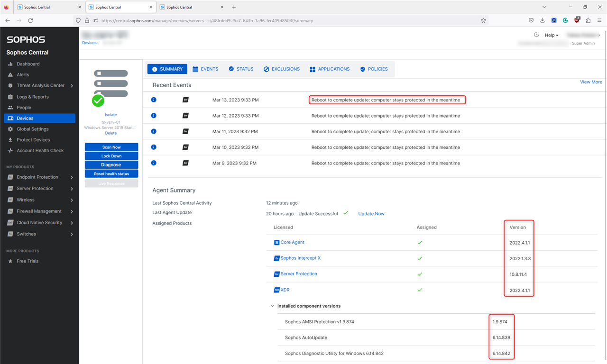The height and width of the screenshot is (364, 607).
Task: Open the Server Protection product link
Action: tap(299, 274)
